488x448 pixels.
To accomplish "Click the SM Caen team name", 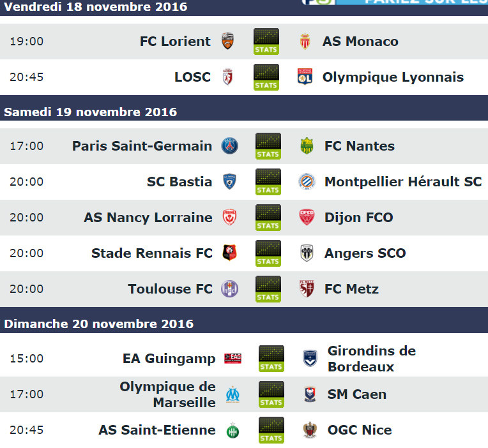I will (357, 394).
